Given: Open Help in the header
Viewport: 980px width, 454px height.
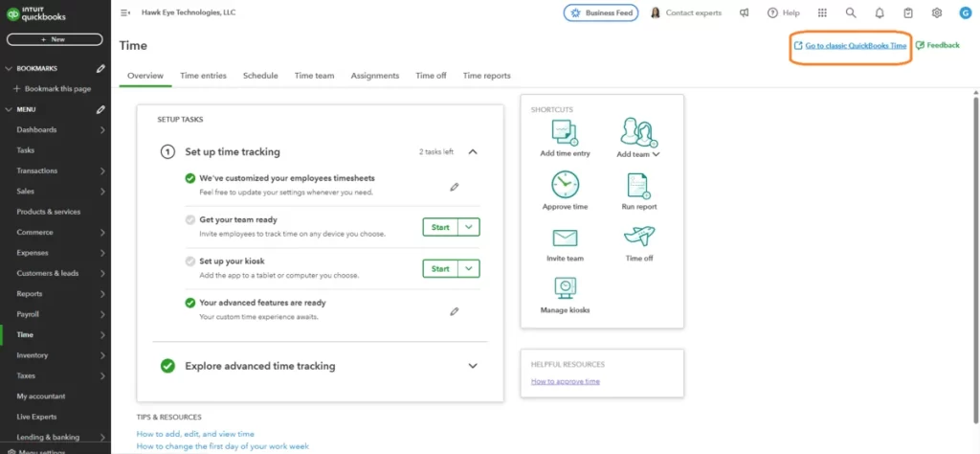Looking at the screenshot, I should 783,12.
